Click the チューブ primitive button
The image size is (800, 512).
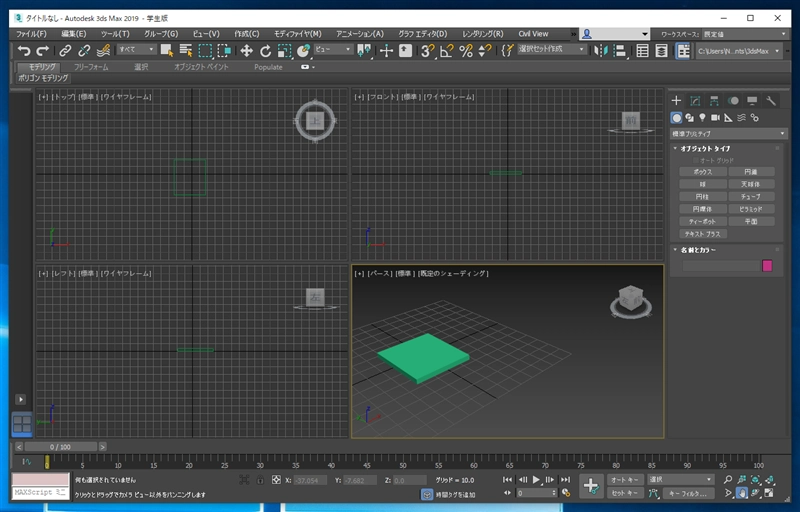pyautogui.click(x=751, y=196)
